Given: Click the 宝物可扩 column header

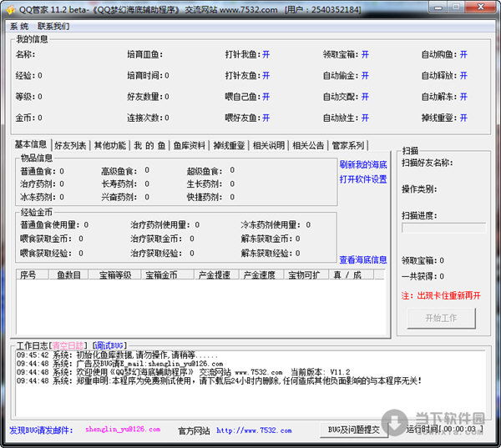Looking at the screenshot, I should (x=306, y=274).
